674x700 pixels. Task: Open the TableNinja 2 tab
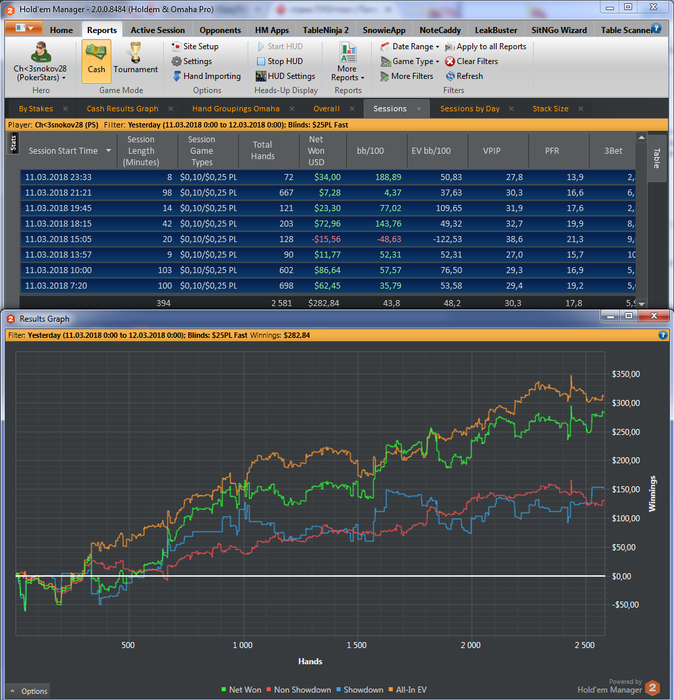(325, 30)
